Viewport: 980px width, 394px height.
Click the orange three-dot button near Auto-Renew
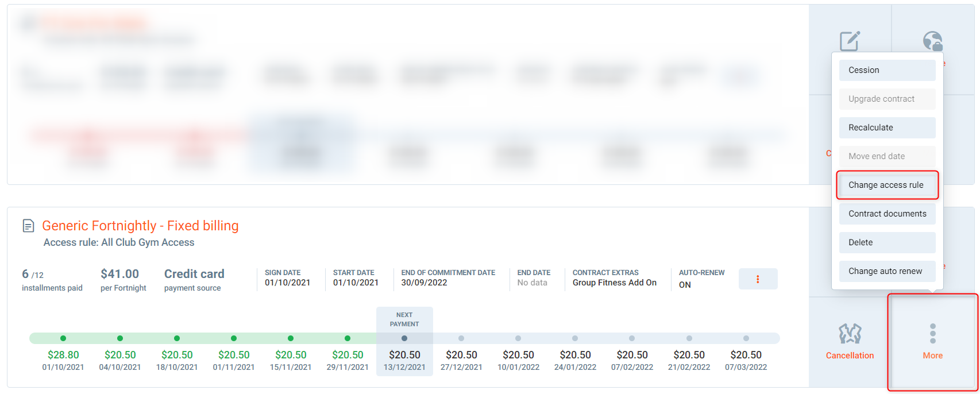tap(758, 279)
